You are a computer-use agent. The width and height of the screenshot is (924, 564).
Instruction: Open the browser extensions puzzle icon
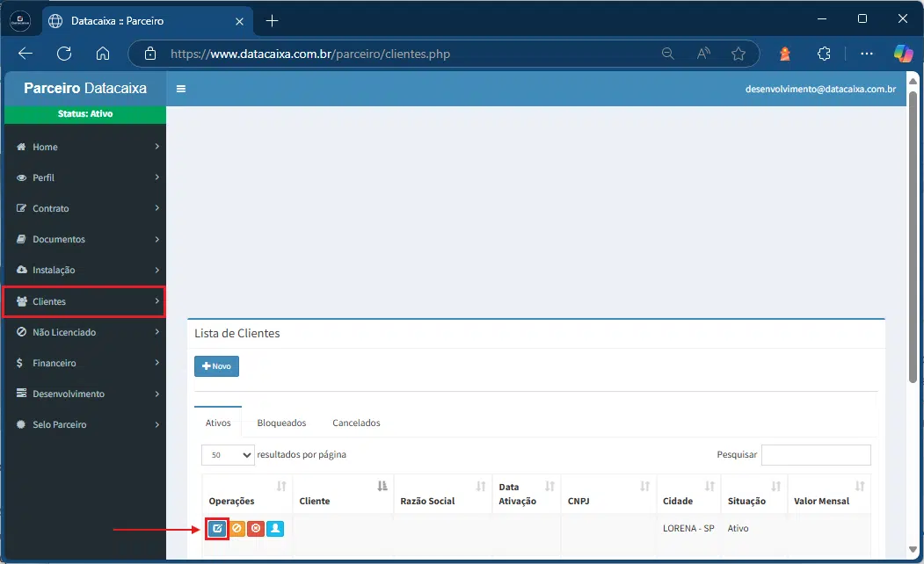[x=824, y=54]
